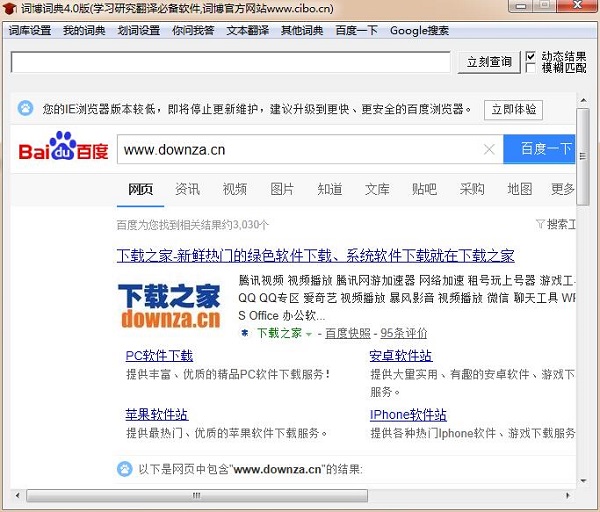Click the vertical scrollbar thumb
The width and height of the screenshot is (600, 512).
583,157
